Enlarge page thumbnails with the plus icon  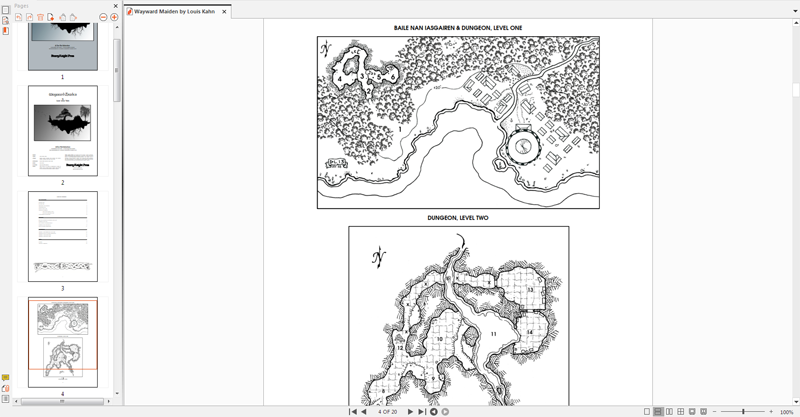[x=114, y=17]
